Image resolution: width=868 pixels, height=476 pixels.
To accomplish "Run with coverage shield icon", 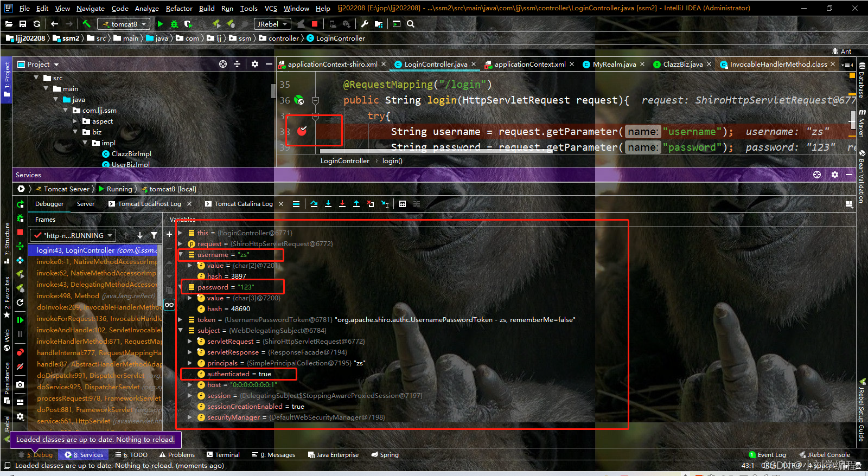I will click(188, 24).
